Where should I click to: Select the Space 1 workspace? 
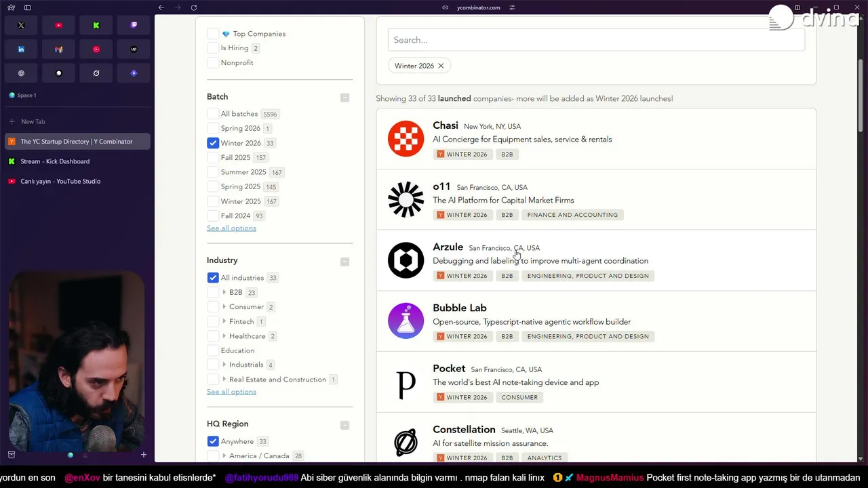22,96
